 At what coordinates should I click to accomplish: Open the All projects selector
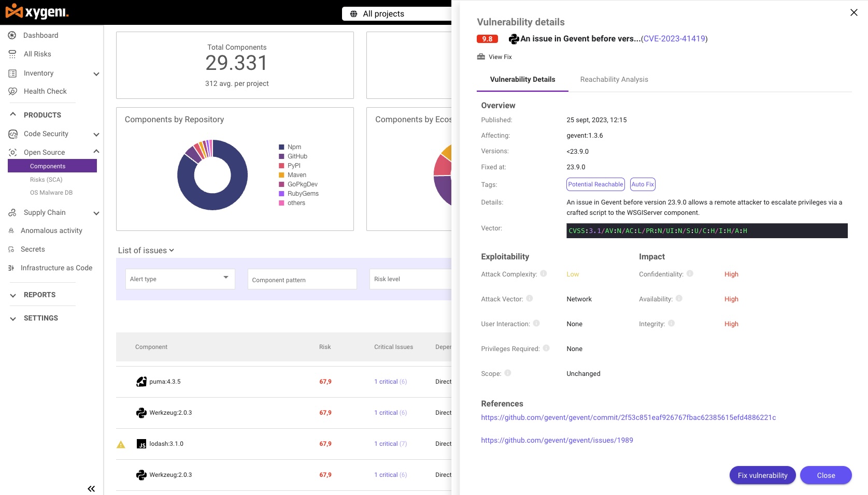coord(397,14)
